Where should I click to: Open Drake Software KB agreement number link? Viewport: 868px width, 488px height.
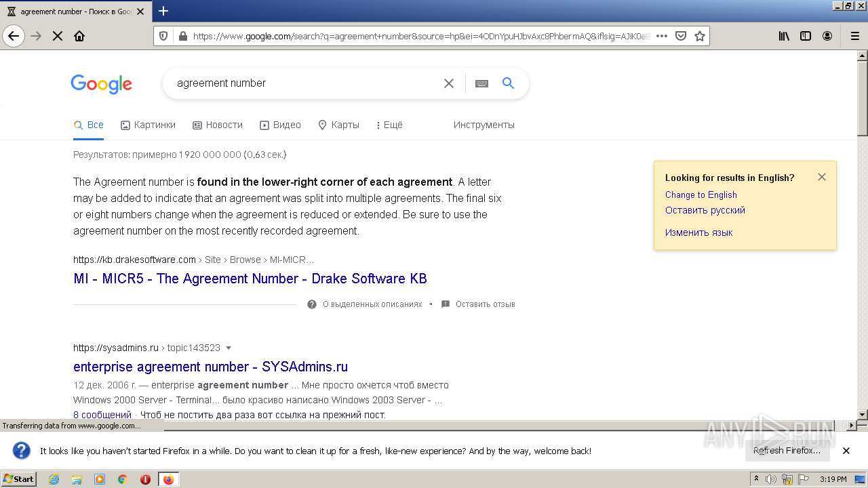(x=250, y=279)
